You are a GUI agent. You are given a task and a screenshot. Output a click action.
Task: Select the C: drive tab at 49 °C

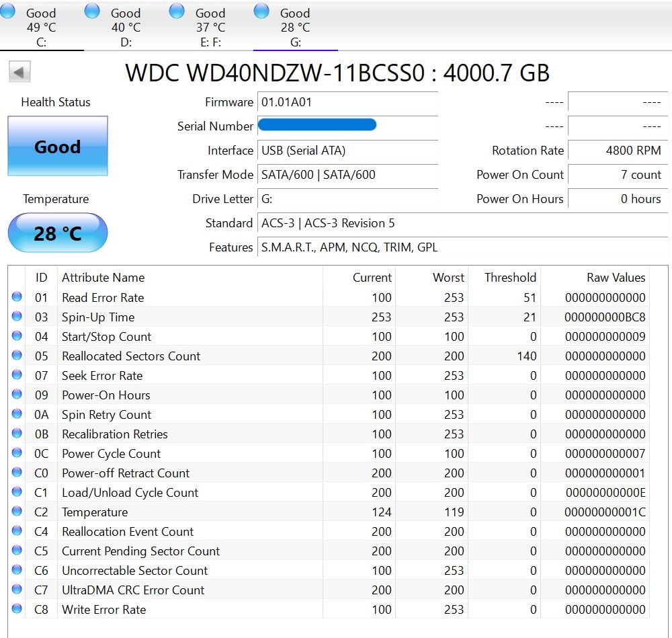click(x=42, y=27)
